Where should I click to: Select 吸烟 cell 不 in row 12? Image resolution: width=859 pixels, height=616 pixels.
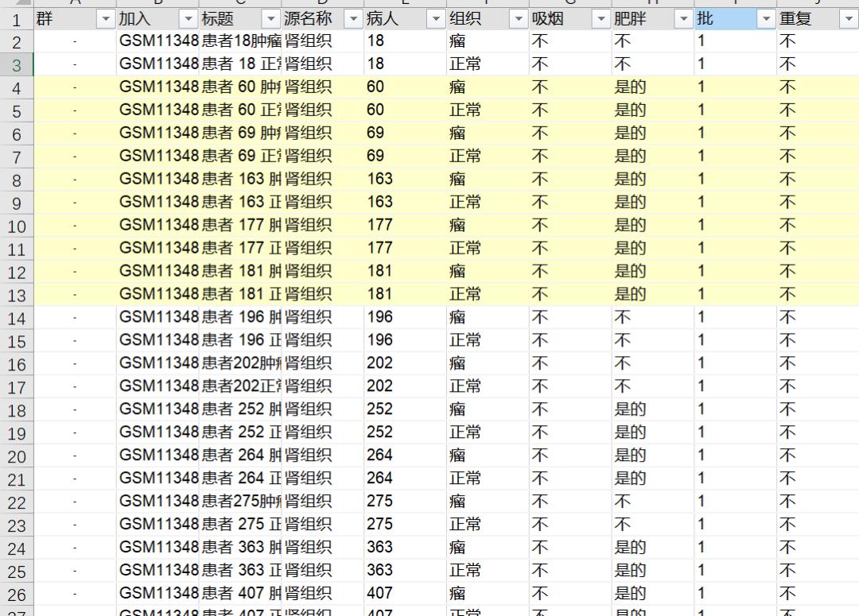[x=570, y=271]
